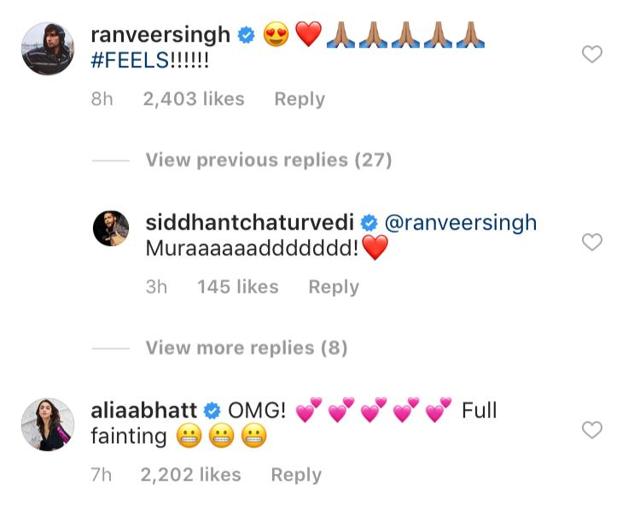This screenshot has width=640, height=515.
Task: Expand View previous replies (27)
Action: point(269,160)
